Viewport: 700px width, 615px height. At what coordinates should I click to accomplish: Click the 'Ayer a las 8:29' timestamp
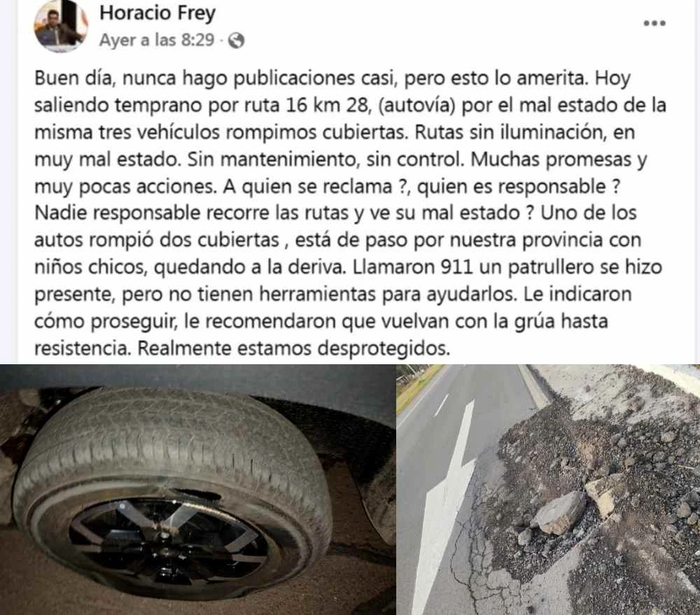pos(157,40)
